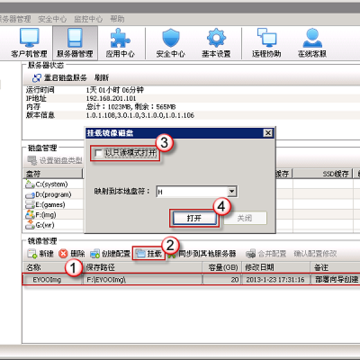The height and width of the screenshot is (360, 360).
Task: Toggle 以只读模式打开 checkbox
Action: click(99, 154)
